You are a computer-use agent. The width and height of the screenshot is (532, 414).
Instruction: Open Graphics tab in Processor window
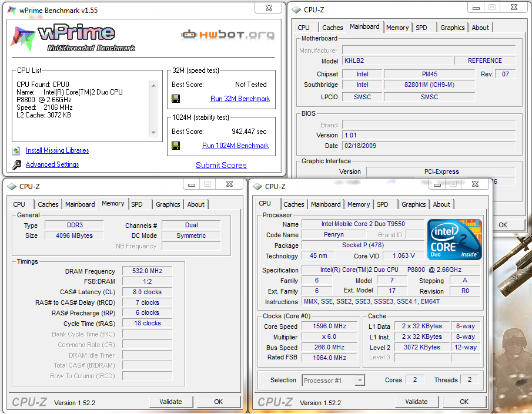(414, 204)
